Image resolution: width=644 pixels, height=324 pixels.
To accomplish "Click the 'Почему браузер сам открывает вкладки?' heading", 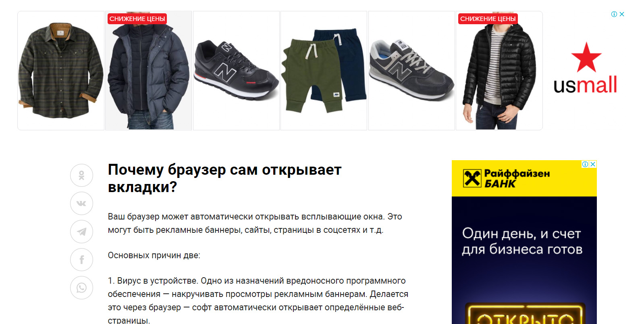I will click(224, 178).
